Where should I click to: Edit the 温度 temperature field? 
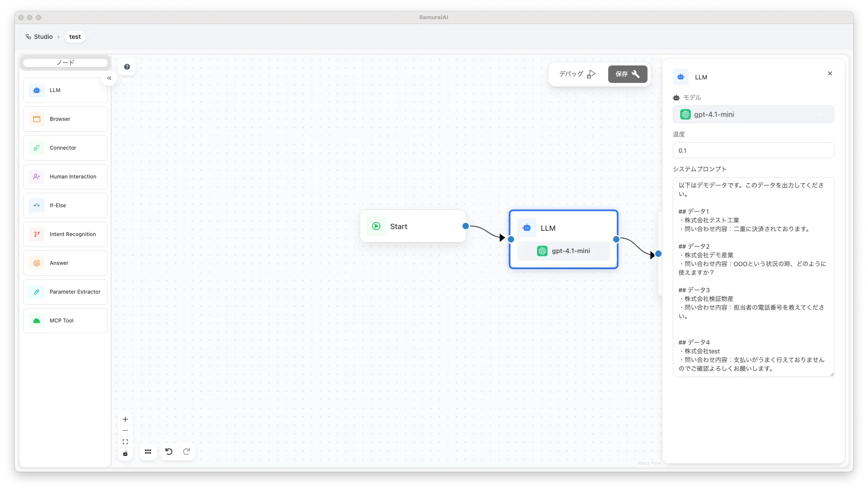coord(753,151)
